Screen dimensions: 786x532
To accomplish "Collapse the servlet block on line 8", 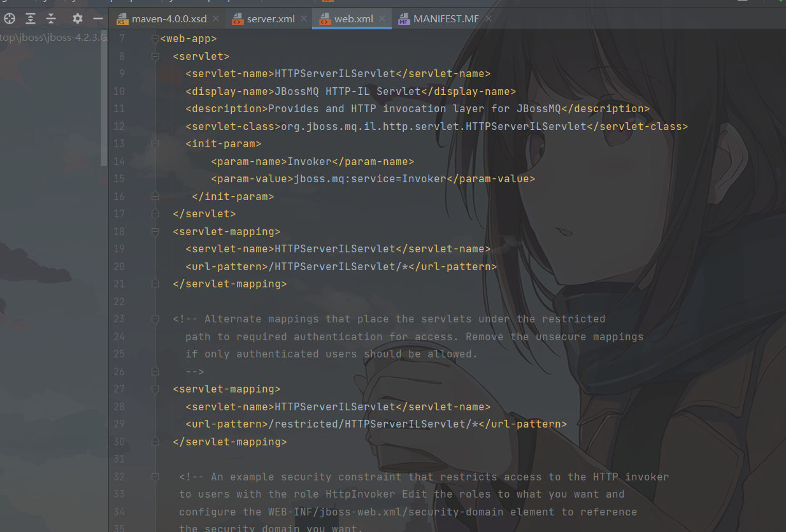I will coord(155,57).
